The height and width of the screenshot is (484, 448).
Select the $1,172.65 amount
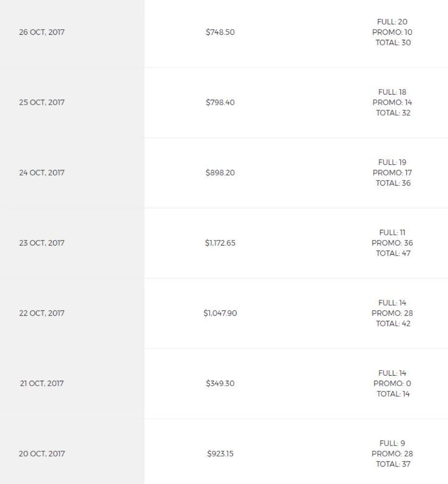220,243
